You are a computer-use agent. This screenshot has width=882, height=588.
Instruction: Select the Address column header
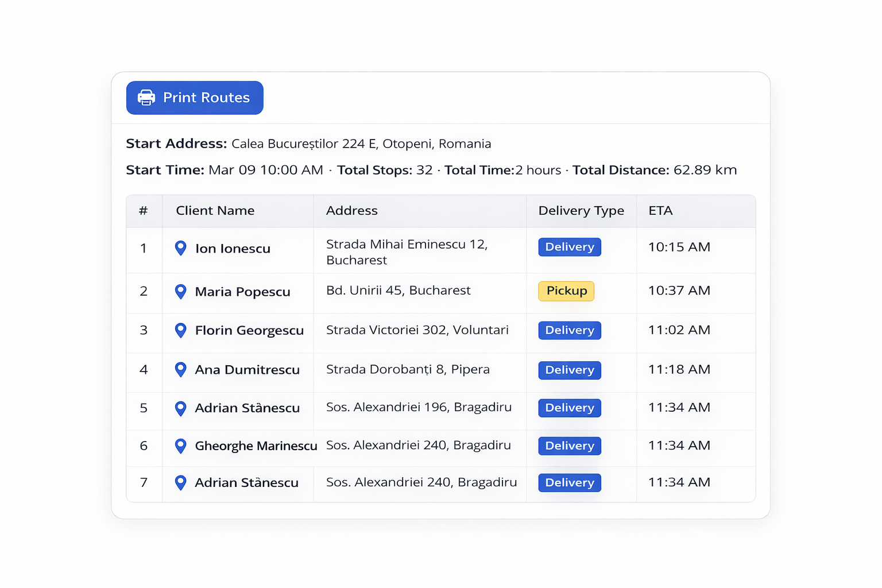(x=351, y=211)
